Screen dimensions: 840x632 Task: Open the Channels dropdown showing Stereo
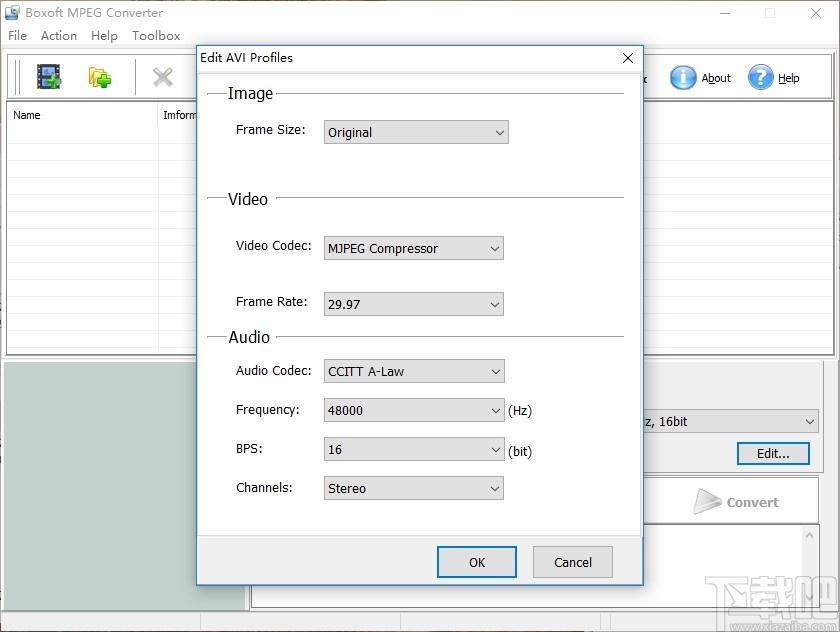click(x=414, y=488)
